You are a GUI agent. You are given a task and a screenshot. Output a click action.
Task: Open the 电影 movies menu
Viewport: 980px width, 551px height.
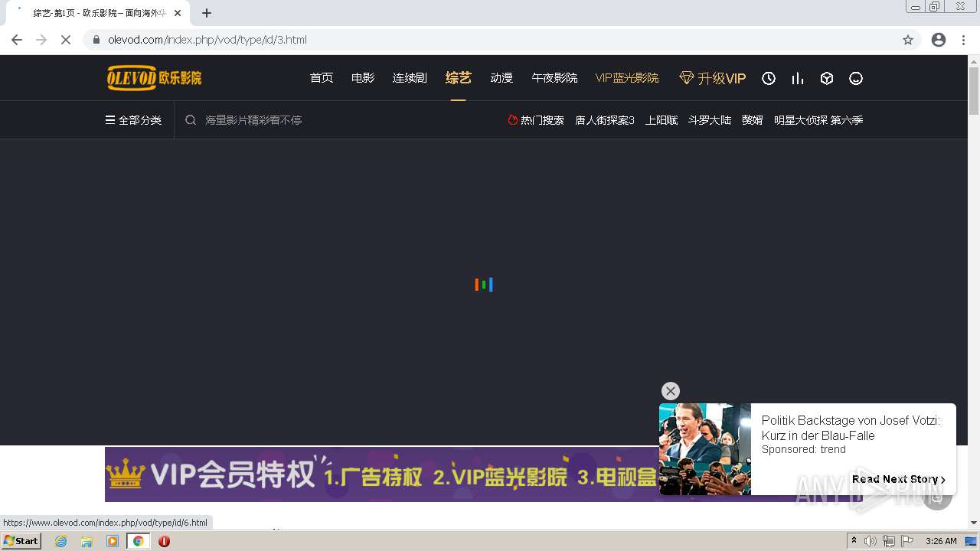363,78
